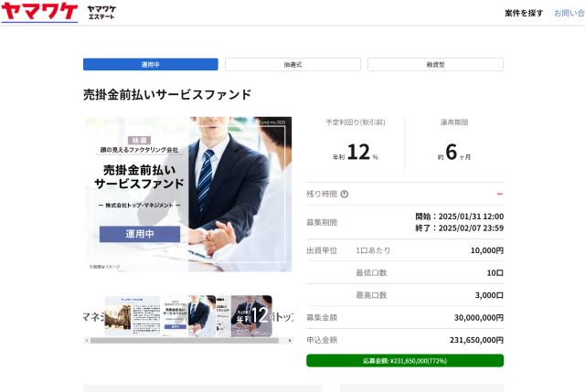Select the 融資型 tag

pos(435,65)
